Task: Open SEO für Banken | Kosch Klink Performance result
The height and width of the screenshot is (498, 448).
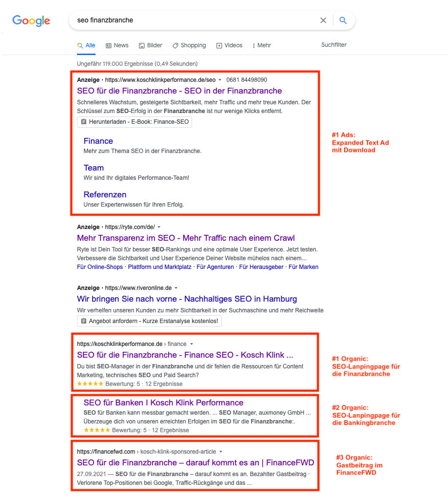Action: pyautogui.click(x=163, y=402)
